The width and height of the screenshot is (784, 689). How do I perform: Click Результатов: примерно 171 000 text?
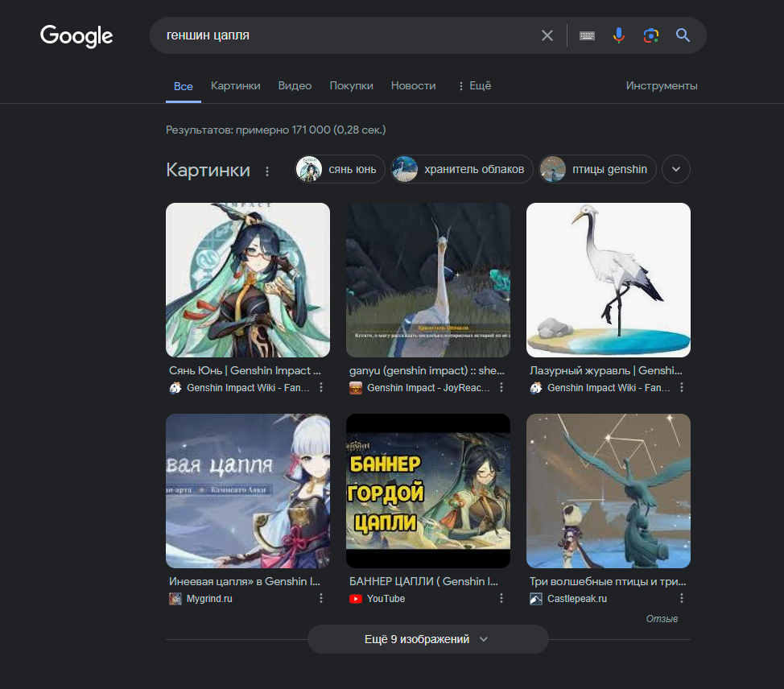pyautogui.click(x=275, y=130)
